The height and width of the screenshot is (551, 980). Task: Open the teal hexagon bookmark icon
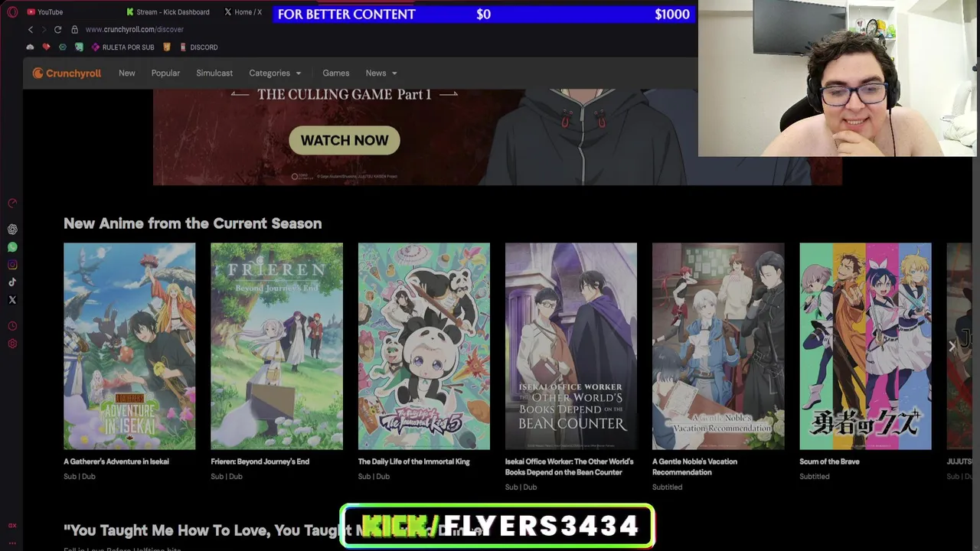pos(63,47)
